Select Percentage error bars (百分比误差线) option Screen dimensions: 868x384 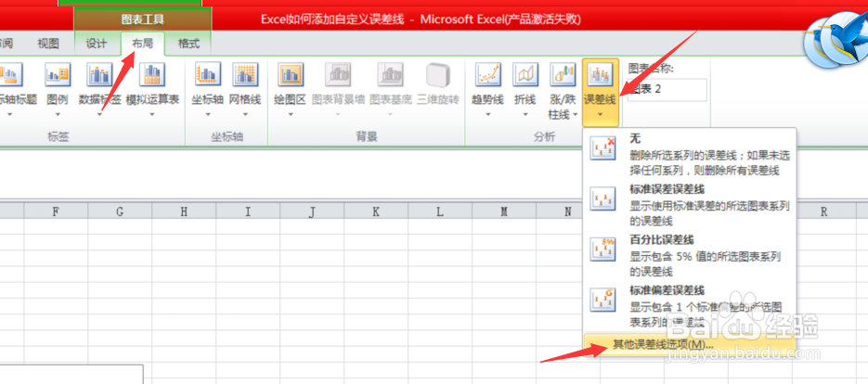(691, 254)
